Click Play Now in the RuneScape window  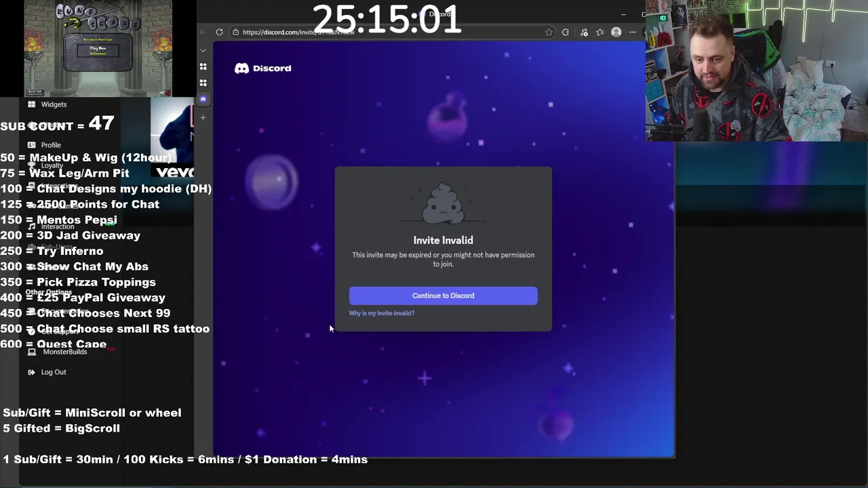(98, 49)
